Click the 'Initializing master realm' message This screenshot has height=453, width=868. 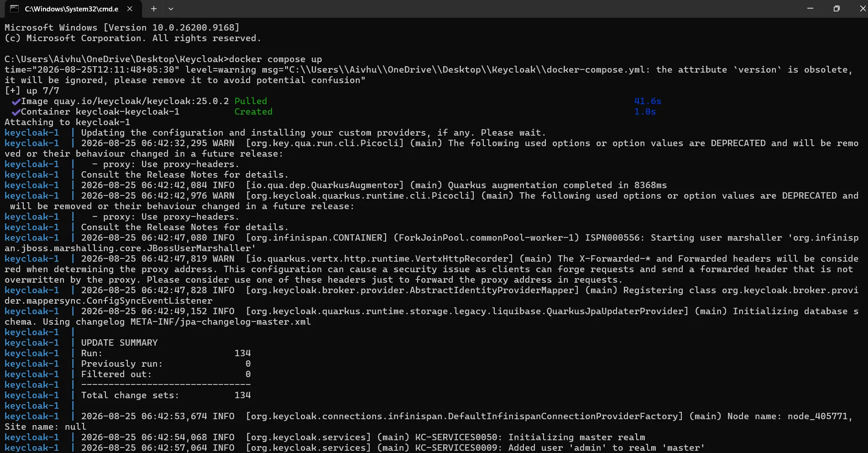[576, 437]
